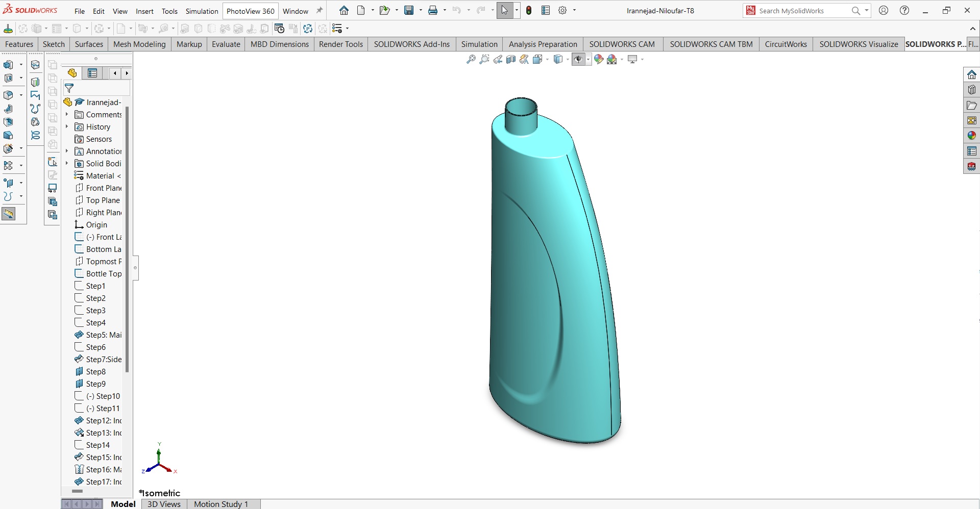Click the Rebuild traffic light icon
This screenshot has height=509, width=980.
529,10
